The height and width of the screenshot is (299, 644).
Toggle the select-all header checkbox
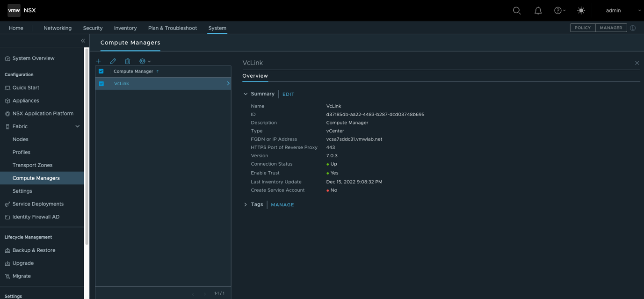point(101,72)
